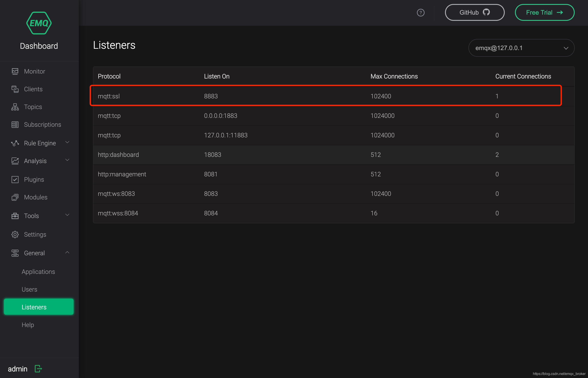Image resolution: width=588 pixels, height=378 pixels.
Task: Click the GitHub button
Action: pos(475,12)
